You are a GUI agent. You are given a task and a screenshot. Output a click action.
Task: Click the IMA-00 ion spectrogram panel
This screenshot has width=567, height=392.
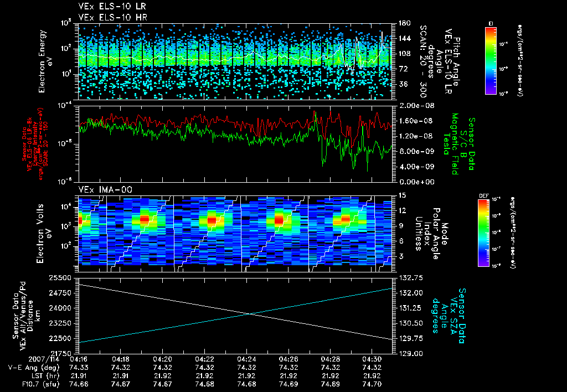(235, 234)
